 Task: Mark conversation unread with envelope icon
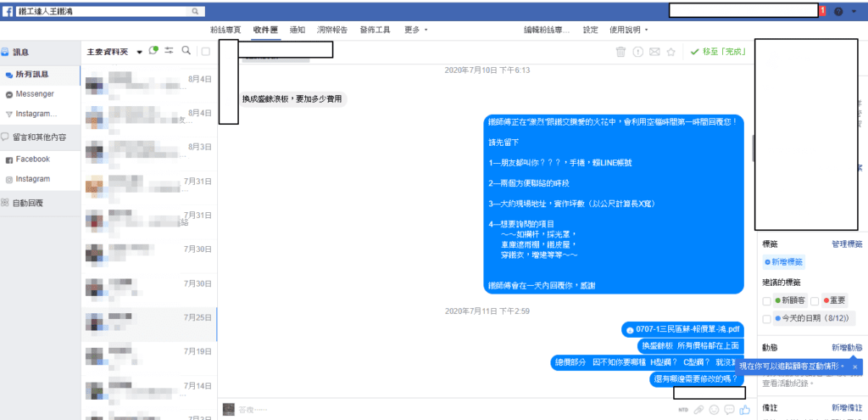[654, 52]
